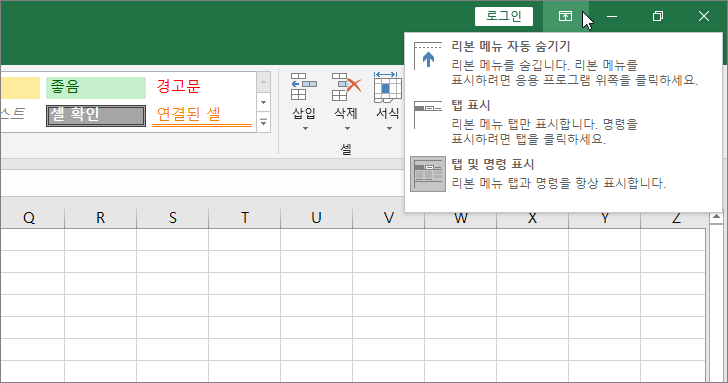Select column Q header
The image size is (728, 383).
pyautogui.click(x=29, y=218)
